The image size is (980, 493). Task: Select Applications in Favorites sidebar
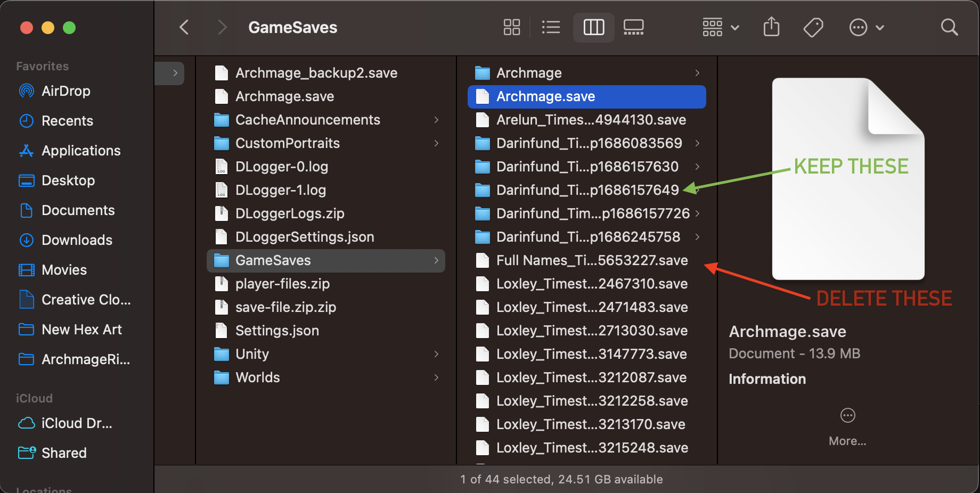(x=81, y=151)
